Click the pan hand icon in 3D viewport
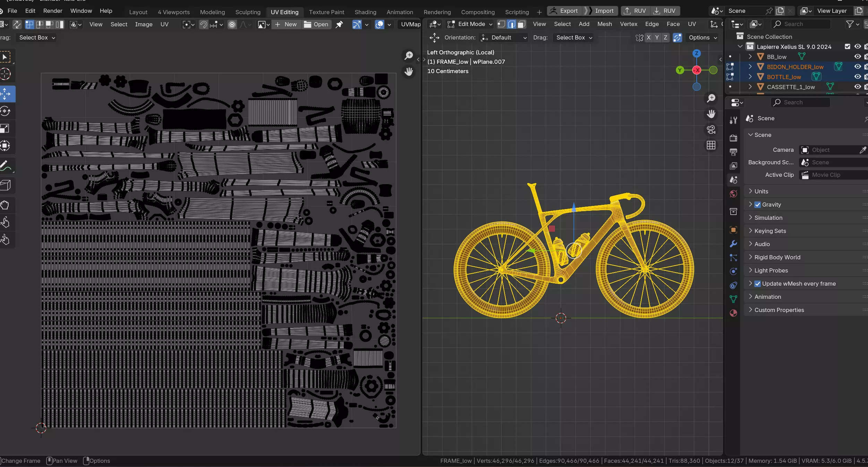The width and height of the screenshot is (868, 467). point(711,114)
